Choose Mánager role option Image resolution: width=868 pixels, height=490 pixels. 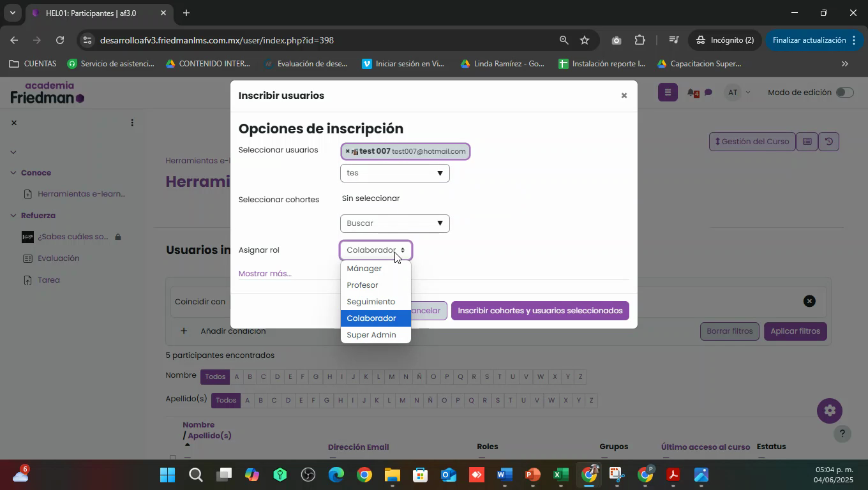[x=375, y=269]
